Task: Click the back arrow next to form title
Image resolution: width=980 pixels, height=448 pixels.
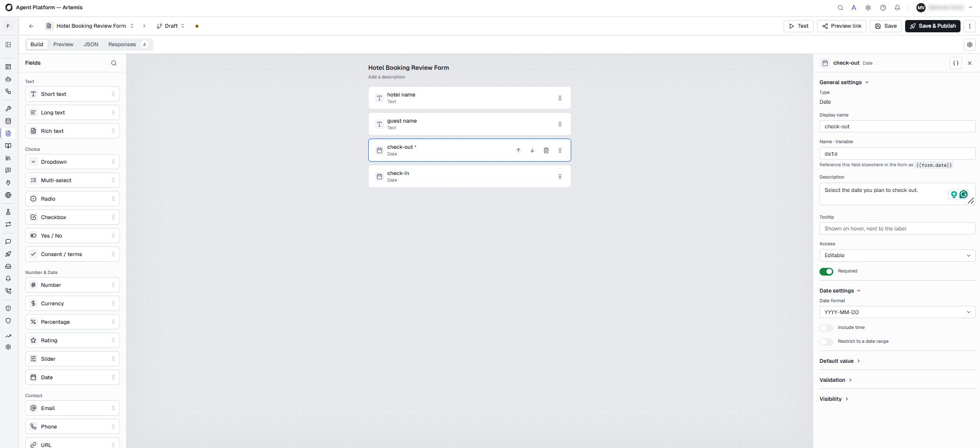Action: (x=31, y=26)
